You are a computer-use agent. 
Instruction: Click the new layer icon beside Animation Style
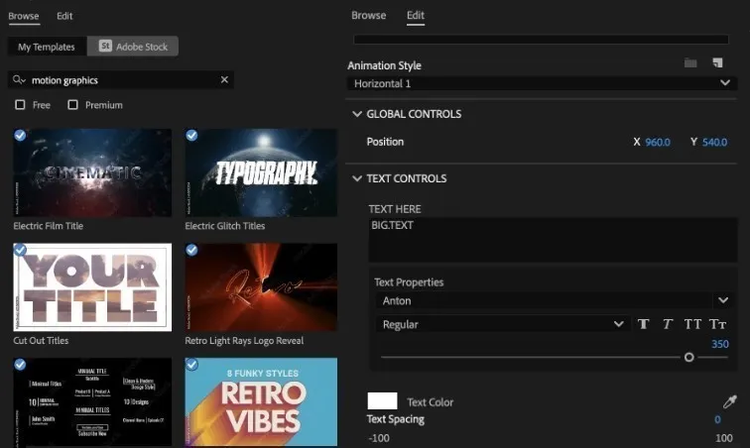pos(717,63)
